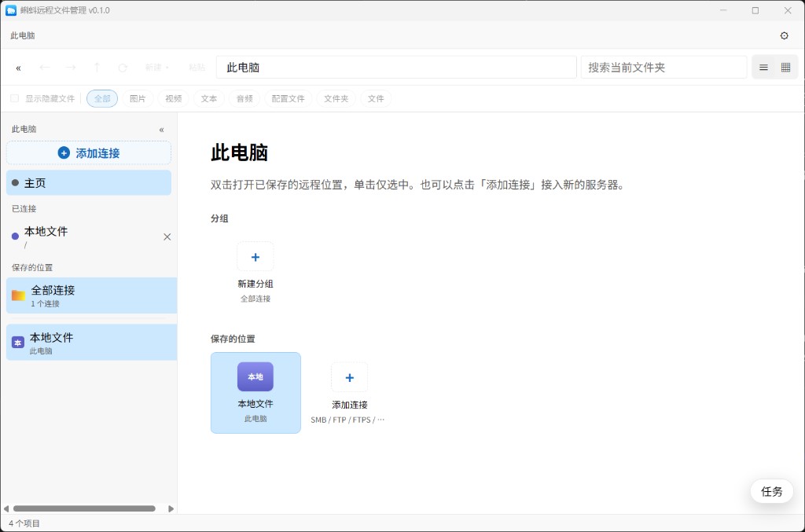This screenshot has height=532, width=805.
Task: Go forward with the right arrow
Action: 71,68
